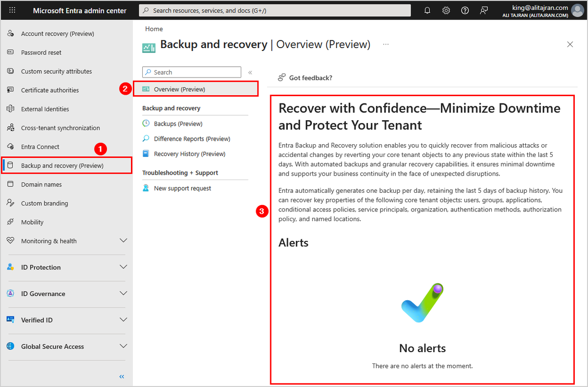Click the Home breadcrumb link

[x=154, y=29]
